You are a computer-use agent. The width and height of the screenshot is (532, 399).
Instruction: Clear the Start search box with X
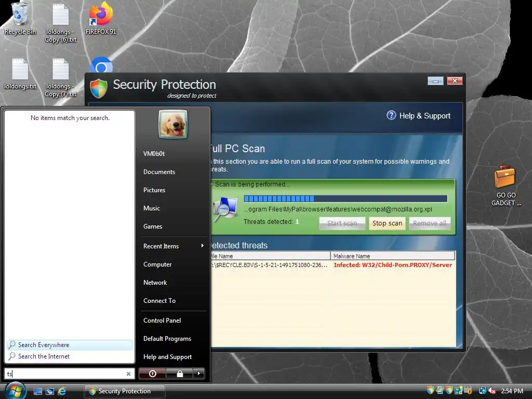pos(129,374)
